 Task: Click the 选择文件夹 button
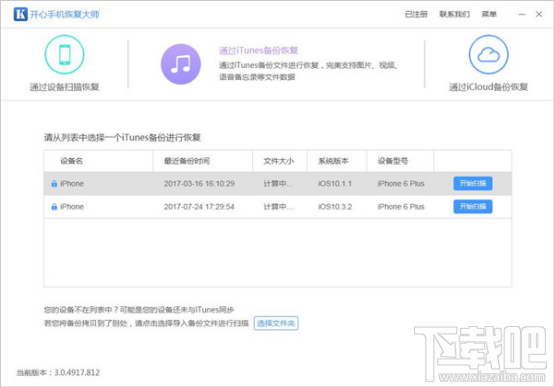276,323
